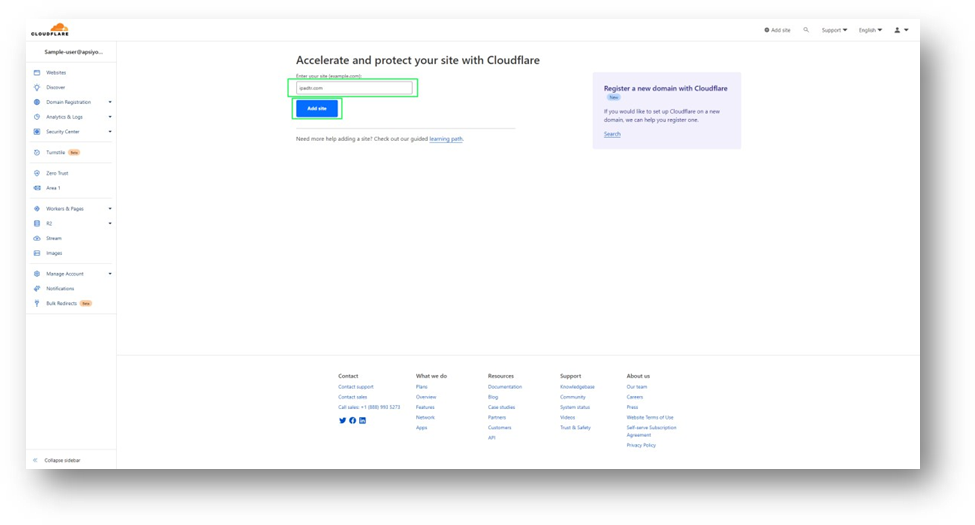Open the account selector Sample-user@apsiyo...
The image size is (975, 525).
coord(73,52)
